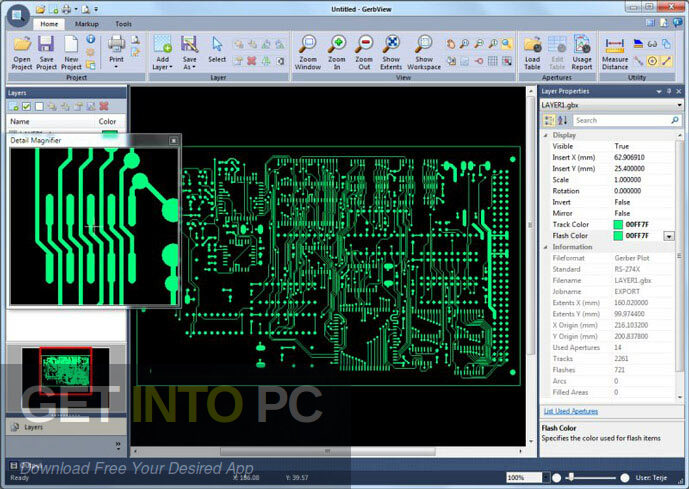Click the List Used Apertures link

click(571, 411)
